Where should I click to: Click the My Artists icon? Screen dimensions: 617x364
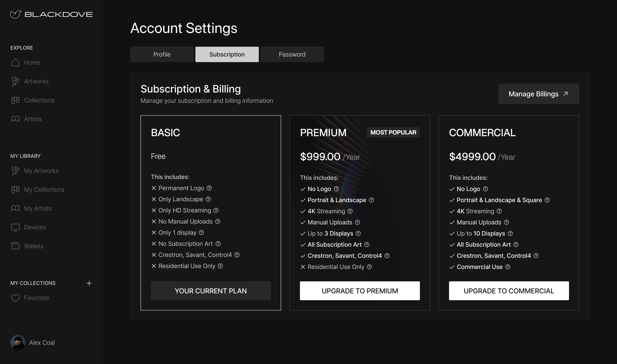pyautogui.click(x=15, y=209)
